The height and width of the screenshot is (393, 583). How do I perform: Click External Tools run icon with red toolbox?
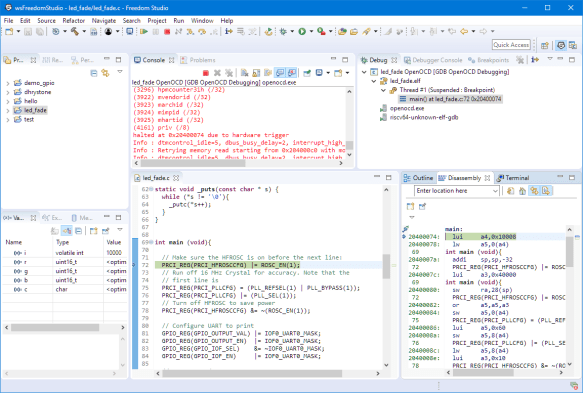click(321, 32)
